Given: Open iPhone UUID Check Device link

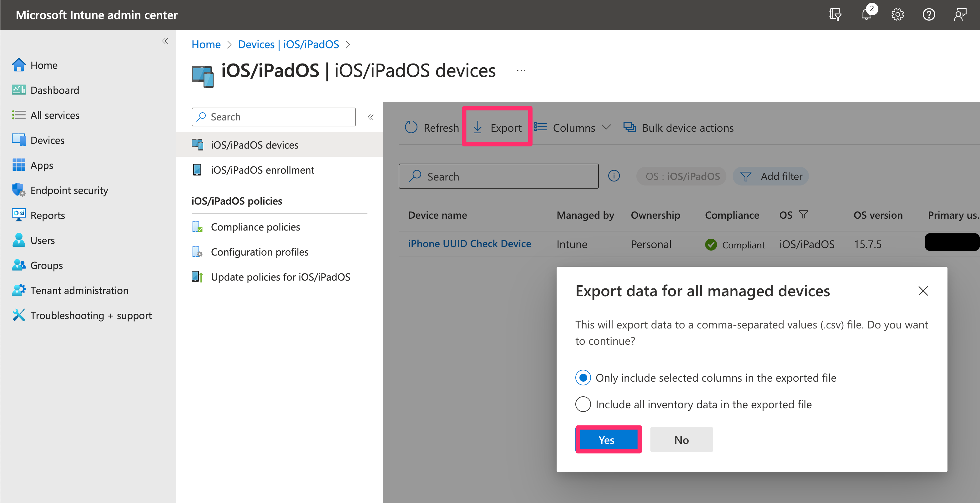Looking at the screenshot, I should coord(469,243).
